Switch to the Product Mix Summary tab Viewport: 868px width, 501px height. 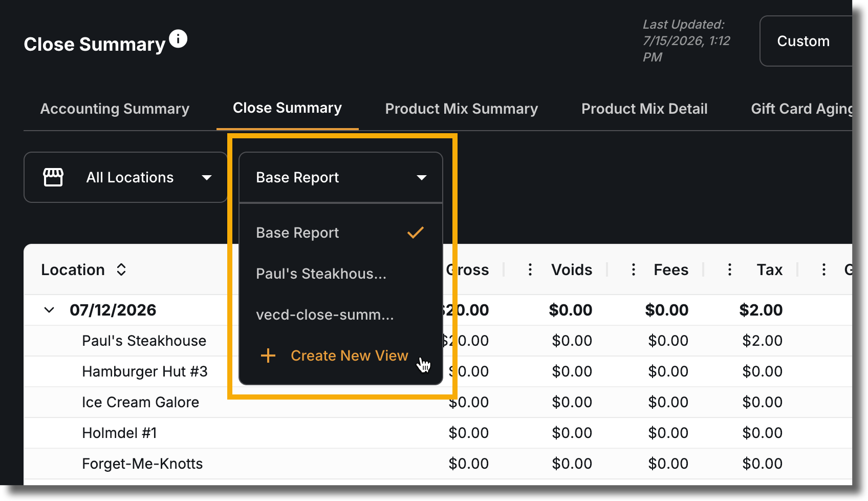(462, 109)
